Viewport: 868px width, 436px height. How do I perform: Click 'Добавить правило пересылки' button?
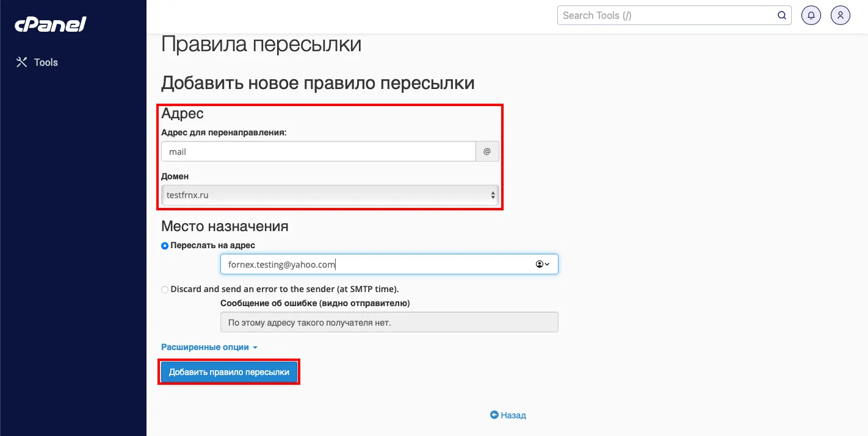[x=229, y=372]
